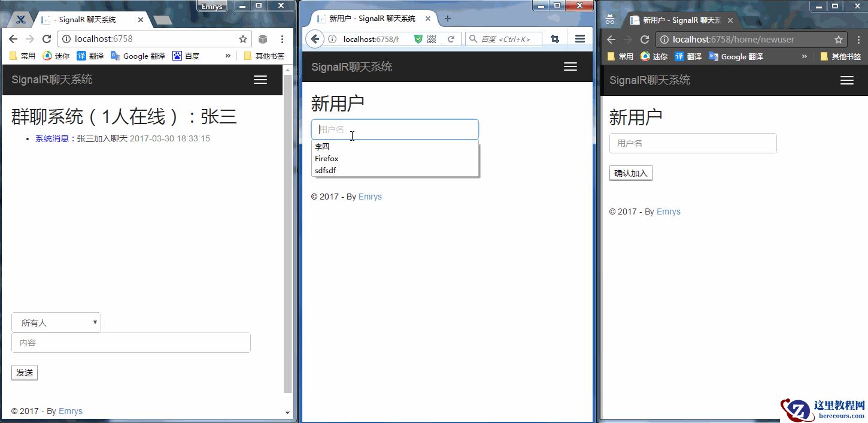Select 李四 from the username suggestions

(x=322, y=146)
